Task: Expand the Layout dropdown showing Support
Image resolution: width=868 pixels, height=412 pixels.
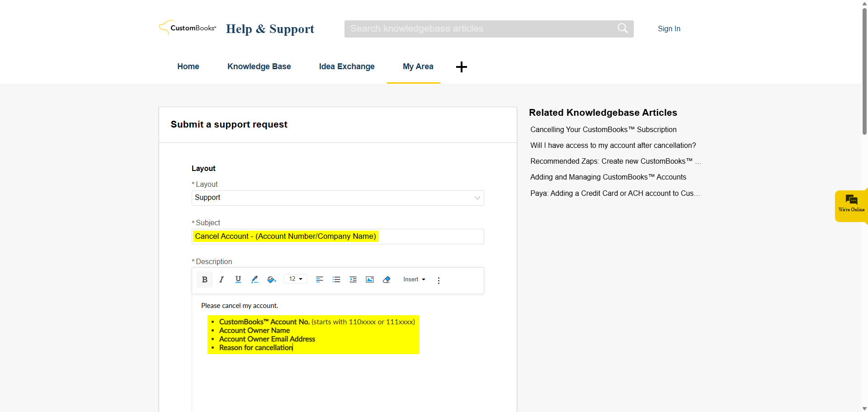Action: point(338,198)
